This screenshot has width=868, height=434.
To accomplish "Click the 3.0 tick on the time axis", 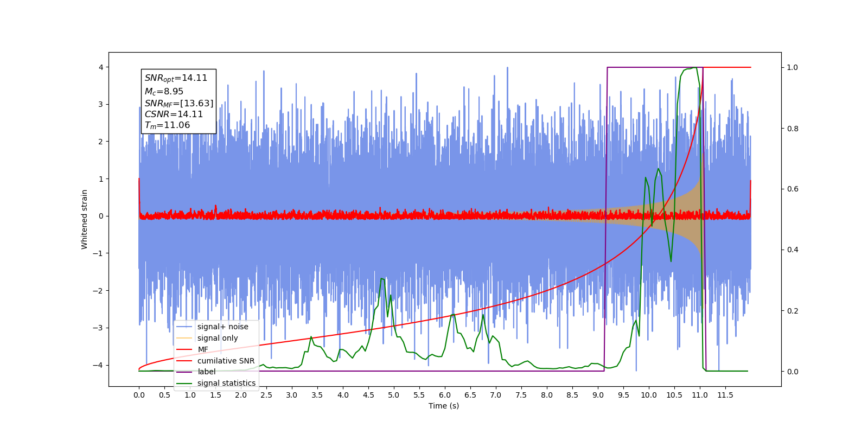I will pos(292,395).
